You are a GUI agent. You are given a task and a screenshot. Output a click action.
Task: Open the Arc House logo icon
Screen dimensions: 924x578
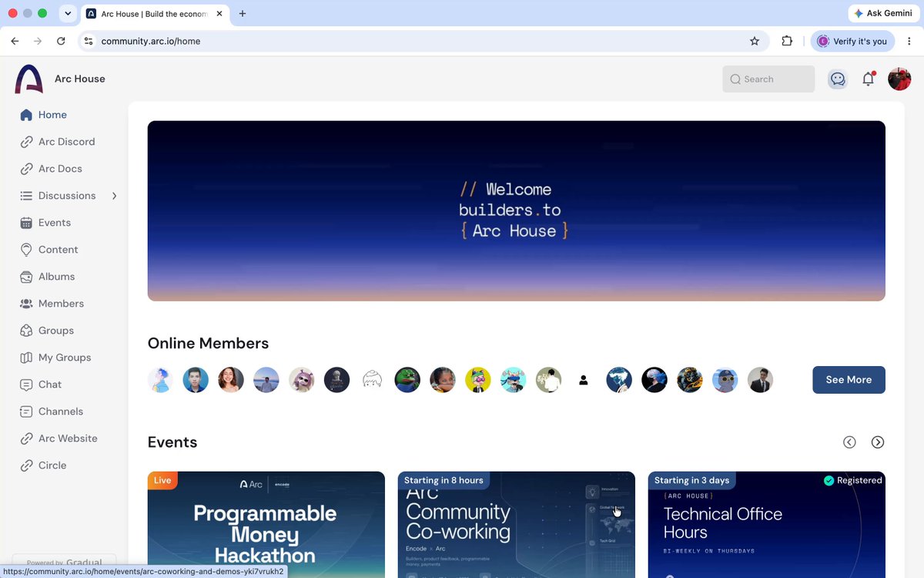point(29,79)
